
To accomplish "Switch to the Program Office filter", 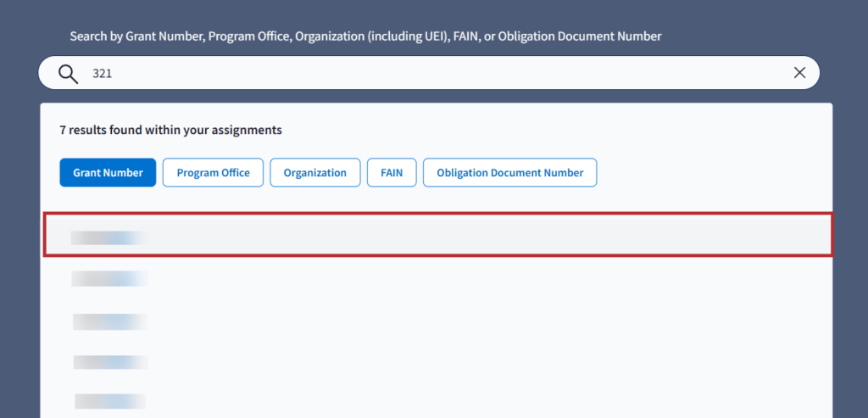I will pos(213,173).
